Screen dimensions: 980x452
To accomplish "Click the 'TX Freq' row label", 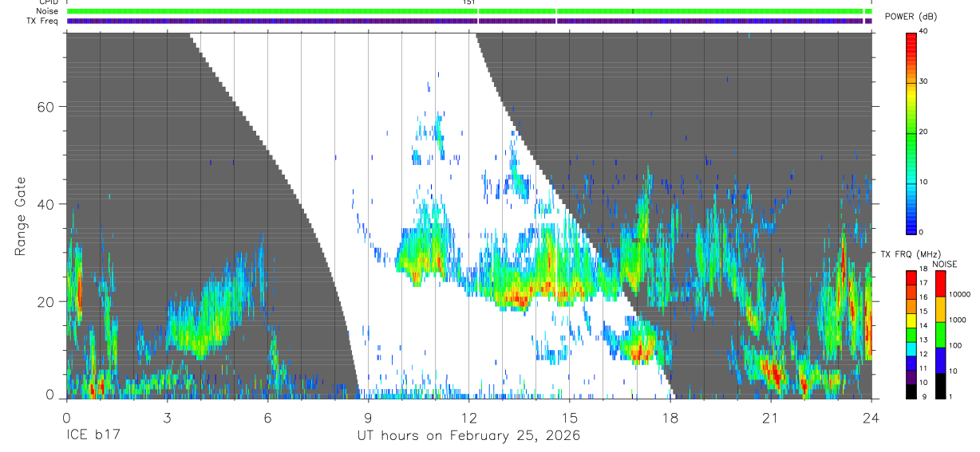I will tap(41, 21).
